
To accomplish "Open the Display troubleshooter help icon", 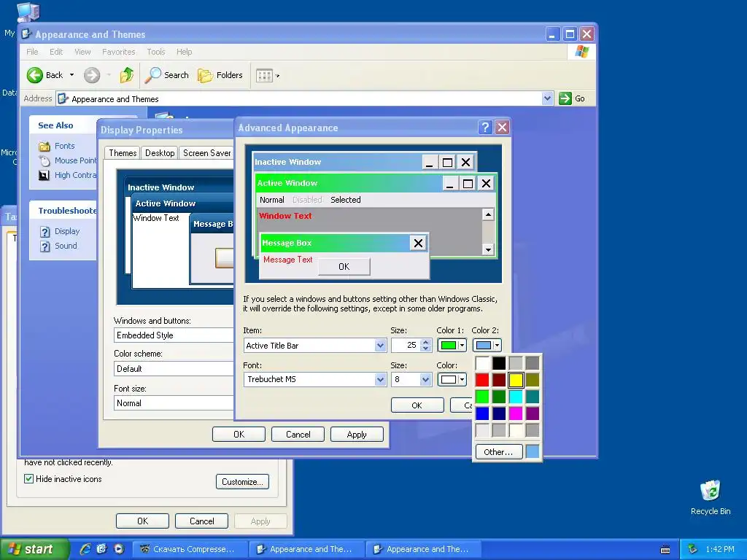I will pos(44,232).
